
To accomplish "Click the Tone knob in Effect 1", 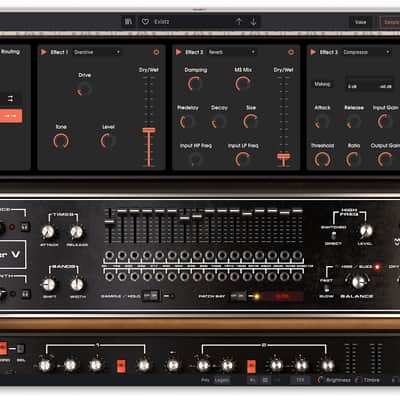I will tap(61, 141).
